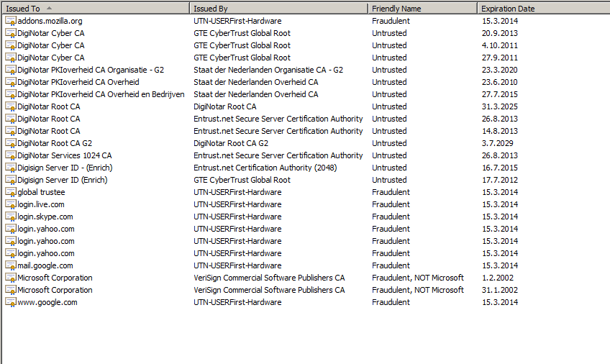Select DigiNotar PKIoverheid CA Overheid en Bedrijven
The image size is (610, 364).
pyautogui.click(x=100, y=94)
